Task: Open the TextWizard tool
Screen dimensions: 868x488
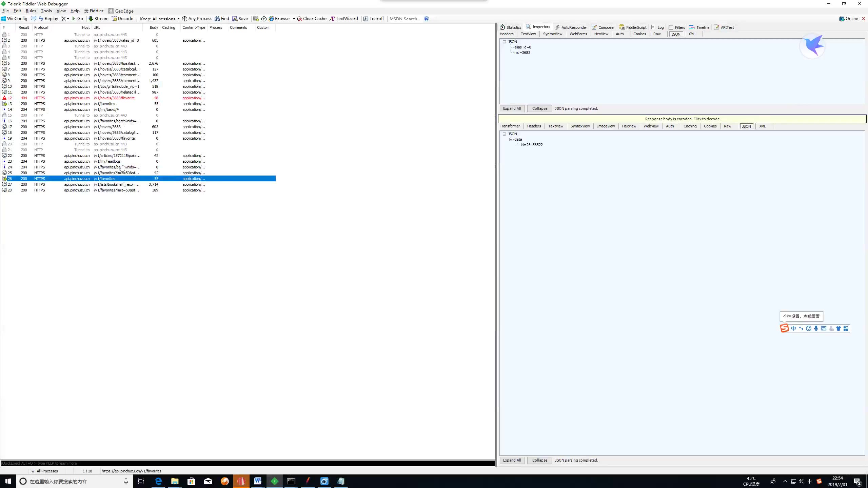Action: click(x=344, y=19)
